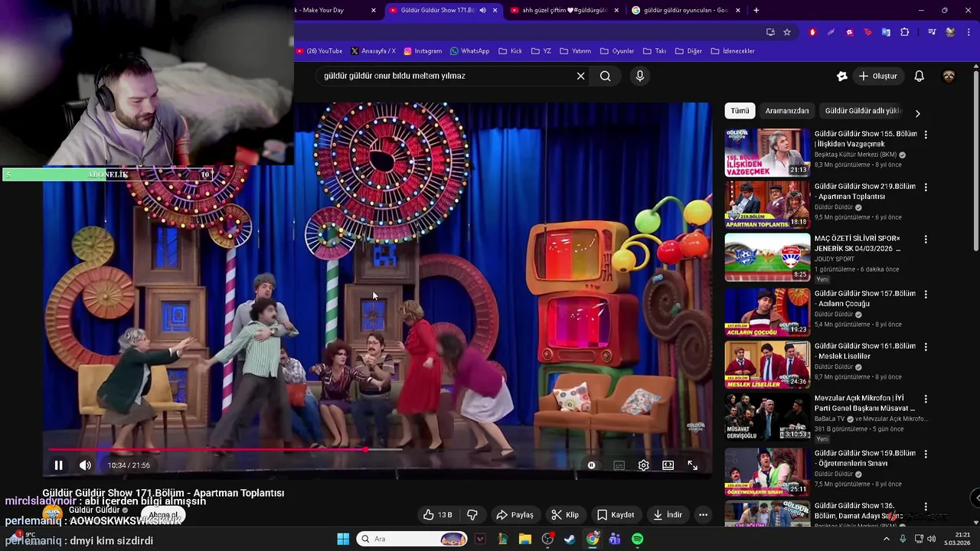
Task: Select the Aramanızdan filter chip
Action: tap(787, 111)
